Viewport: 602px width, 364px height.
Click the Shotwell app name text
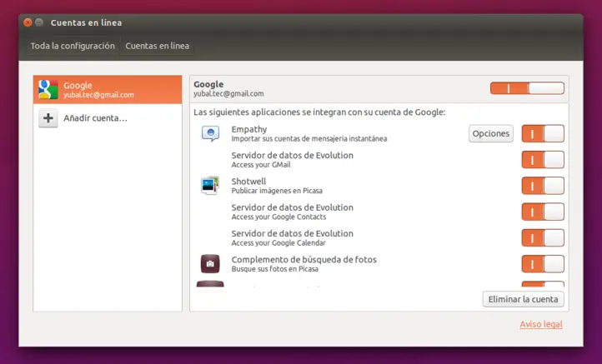pos(248,182)
